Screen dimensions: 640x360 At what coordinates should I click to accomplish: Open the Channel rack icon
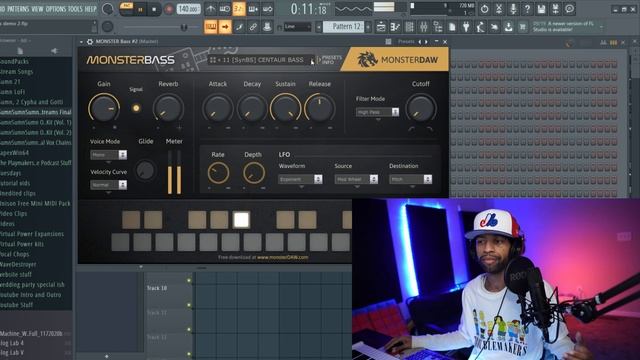[x=409, y=27]
